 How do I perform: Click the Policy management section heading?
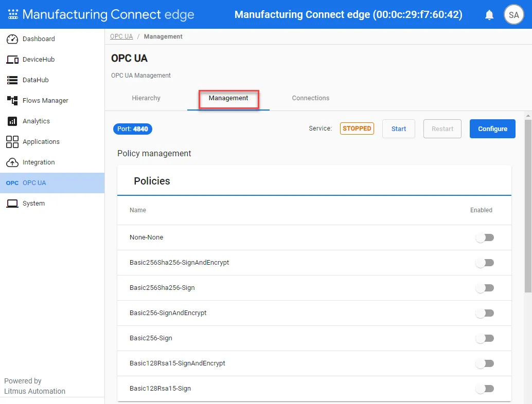pyautogui.click(x=154, y=153)
